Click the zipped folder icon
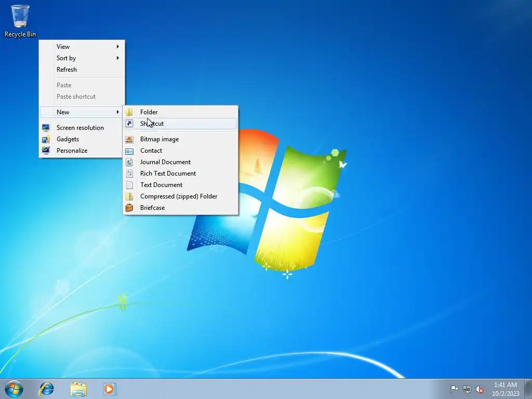 click(x=129, y=196)
